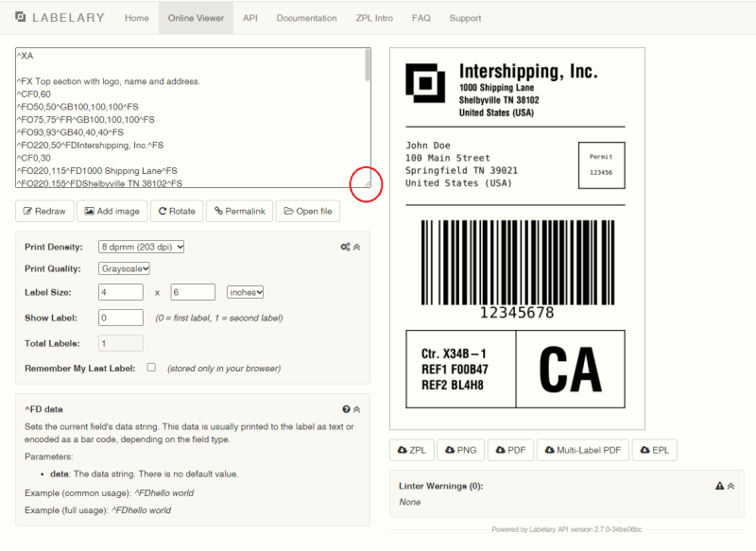
Task: Click the text area resize handle
Action: 367,183
